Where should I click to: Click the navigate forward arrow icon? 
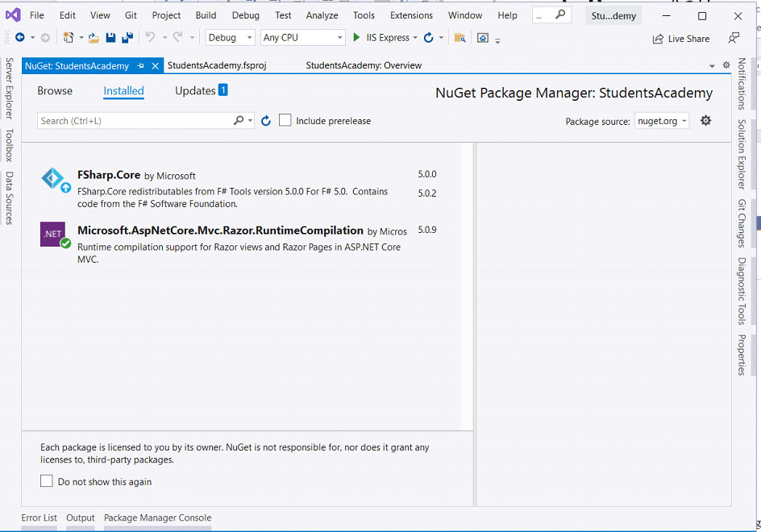(45, 37)
